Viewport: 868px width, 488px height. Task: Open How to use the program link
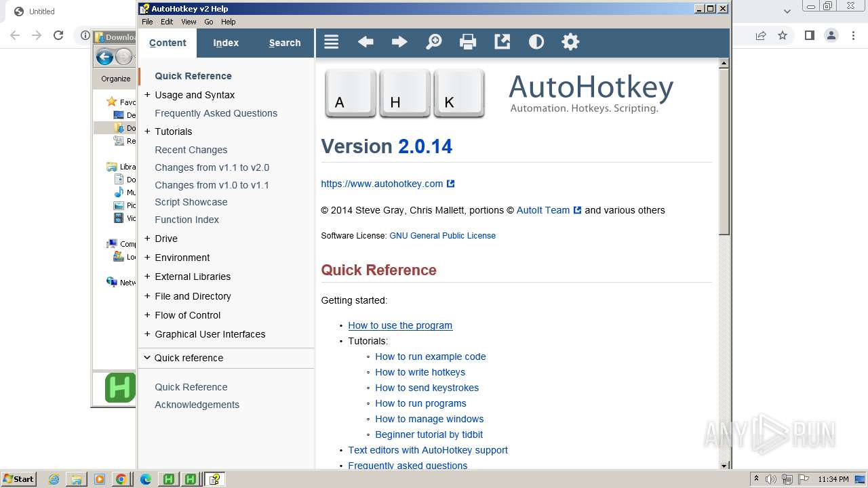tap(400, 325)
